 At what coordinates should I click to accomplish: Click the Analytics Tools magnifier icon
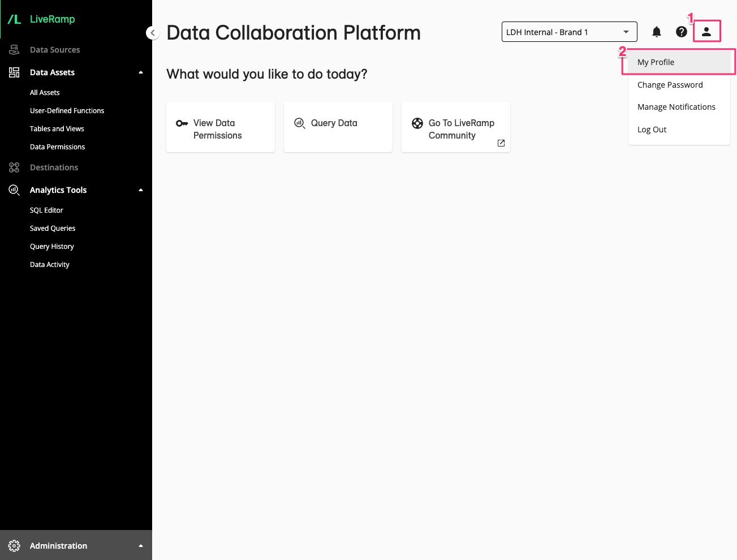tap(14, 190)
